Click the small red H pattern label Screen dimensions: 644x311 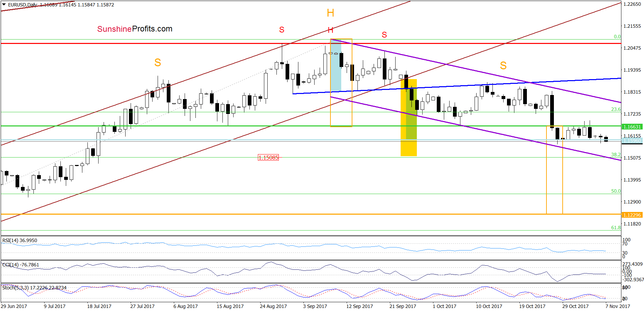tap(330, 30)
